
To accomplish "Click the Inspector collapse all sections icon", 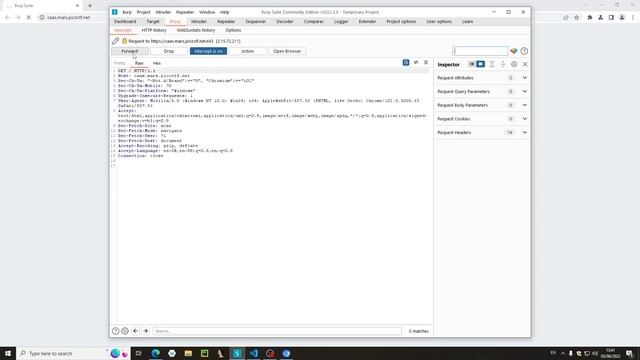I will (492, 64).
